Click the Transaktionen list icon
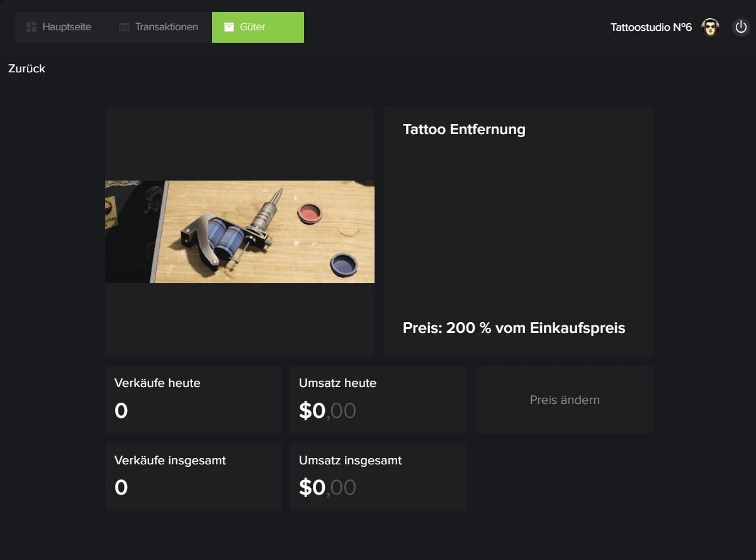Screen dimensions: 756x560 (124, 27)
